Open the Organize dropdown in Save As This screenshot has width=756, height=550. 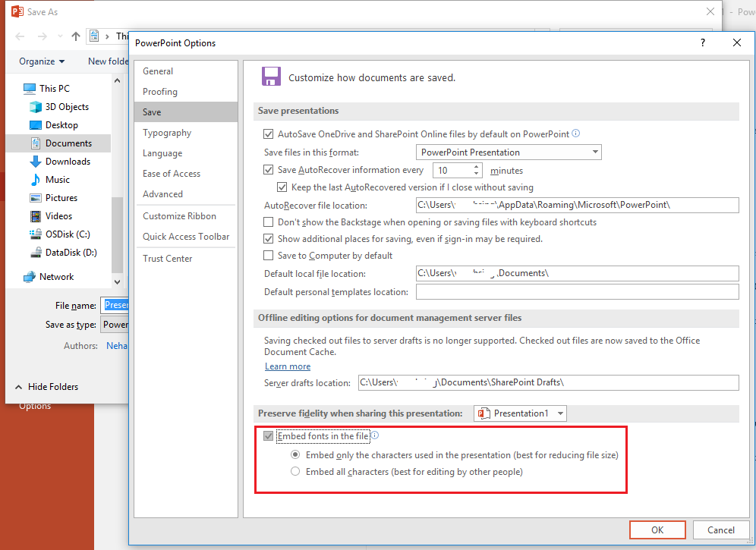(x=42, y=61)
